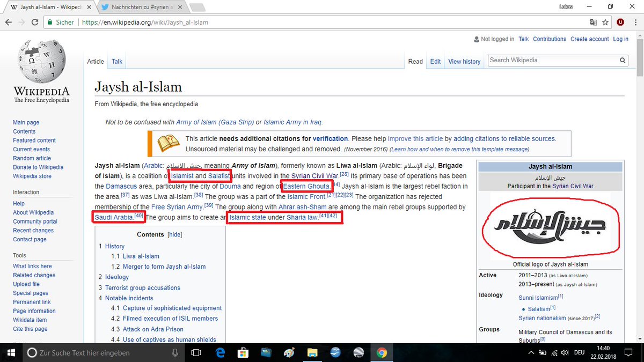Reload the page with the refresh icon
This screenshot has height=362, width=644.
click(35, 23)
